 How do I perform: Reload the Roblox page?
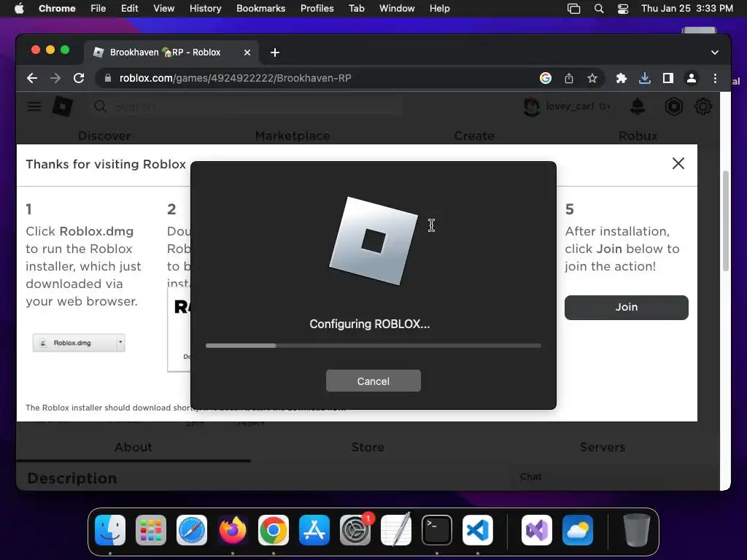(x=79, y=78)
